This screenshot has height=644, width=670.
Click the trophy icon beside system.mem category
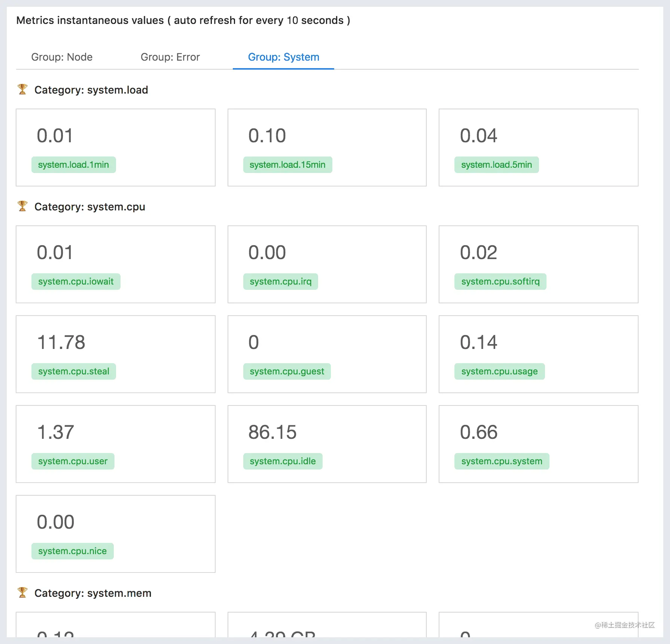(22, 593)
